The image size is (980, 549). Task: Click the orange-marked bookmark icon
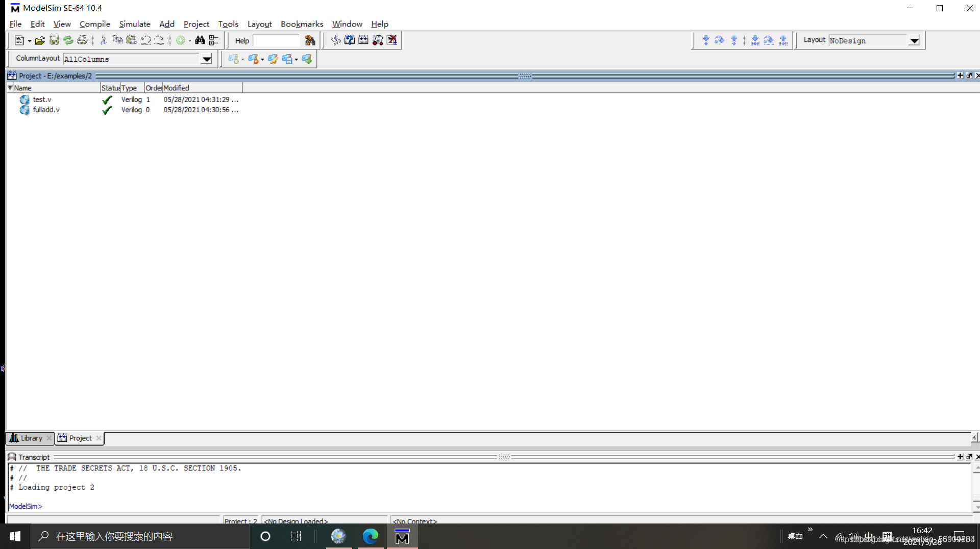[x=253, y=59]
